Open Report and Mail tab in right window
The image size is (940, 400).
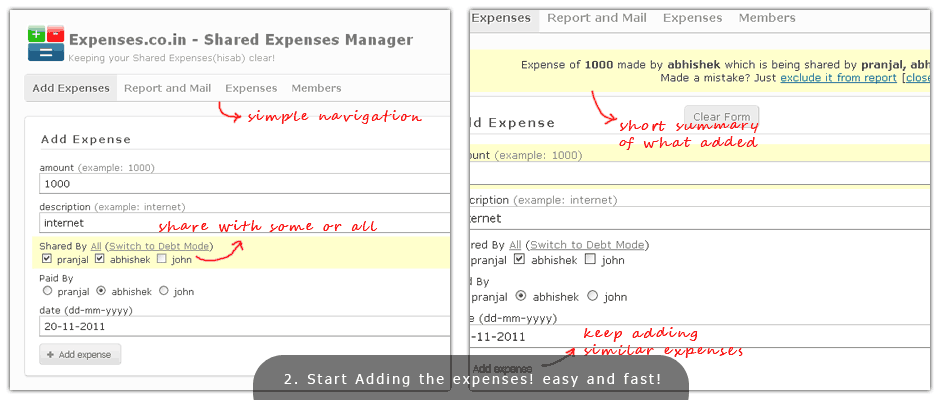(x=596, y=18)
